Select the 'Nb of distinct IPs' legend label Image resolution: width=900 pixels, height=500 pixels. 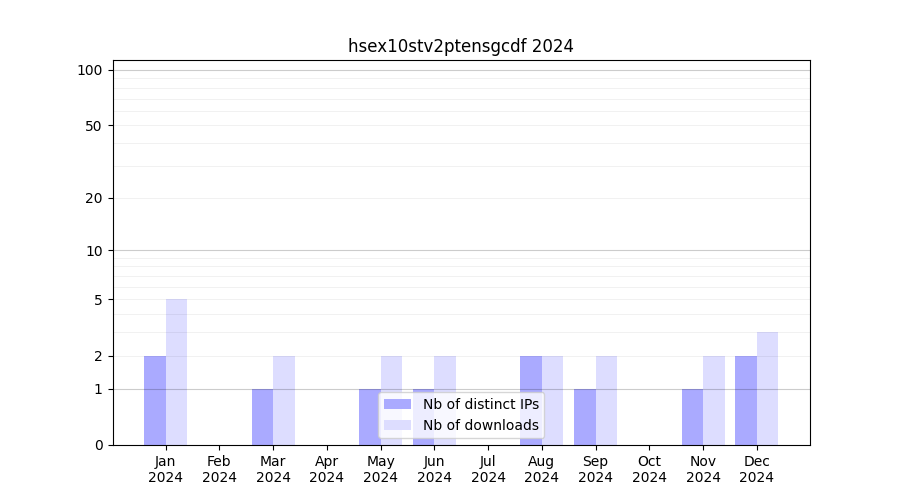(480, 404)
